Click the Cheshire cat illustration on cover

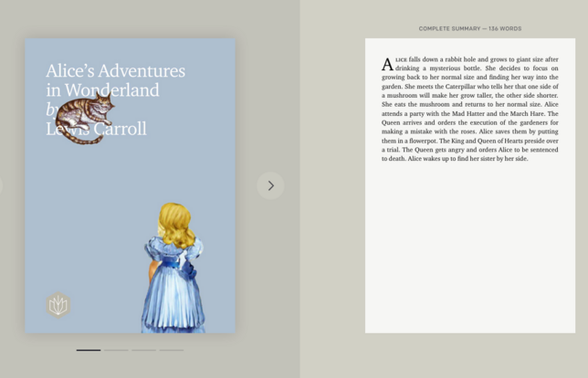point(85,118)
